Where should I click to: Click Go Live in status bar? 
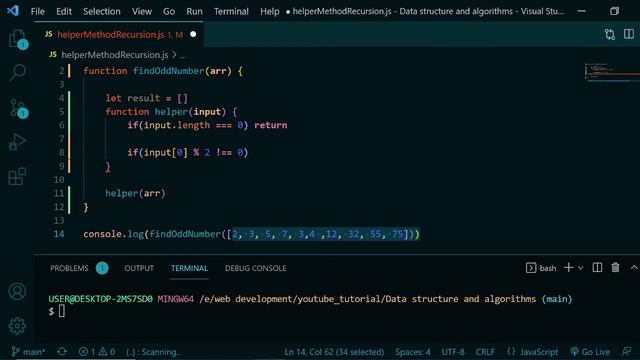[x=590, y=351]
